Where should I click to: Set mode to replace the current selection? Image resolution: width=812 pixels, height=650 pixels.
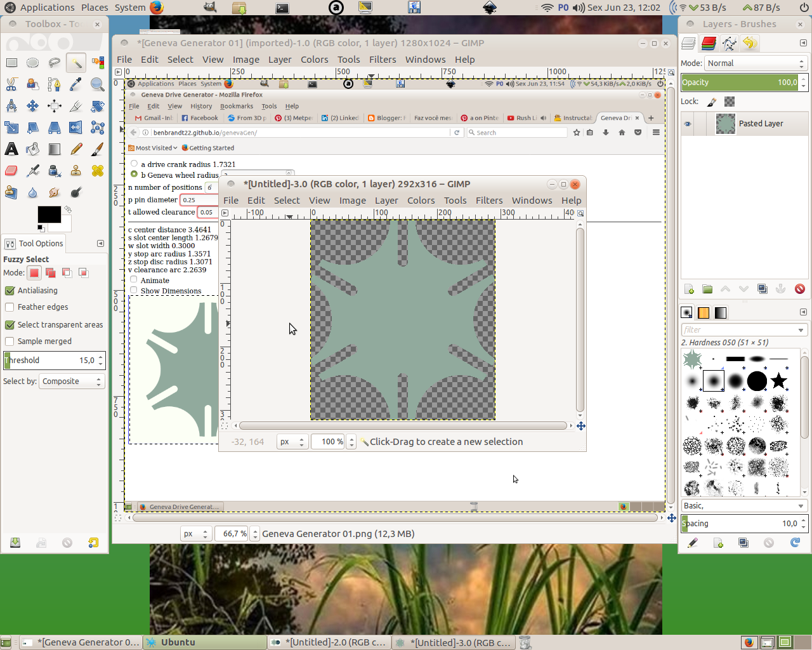pyautogui.click(x=34, y=273)
